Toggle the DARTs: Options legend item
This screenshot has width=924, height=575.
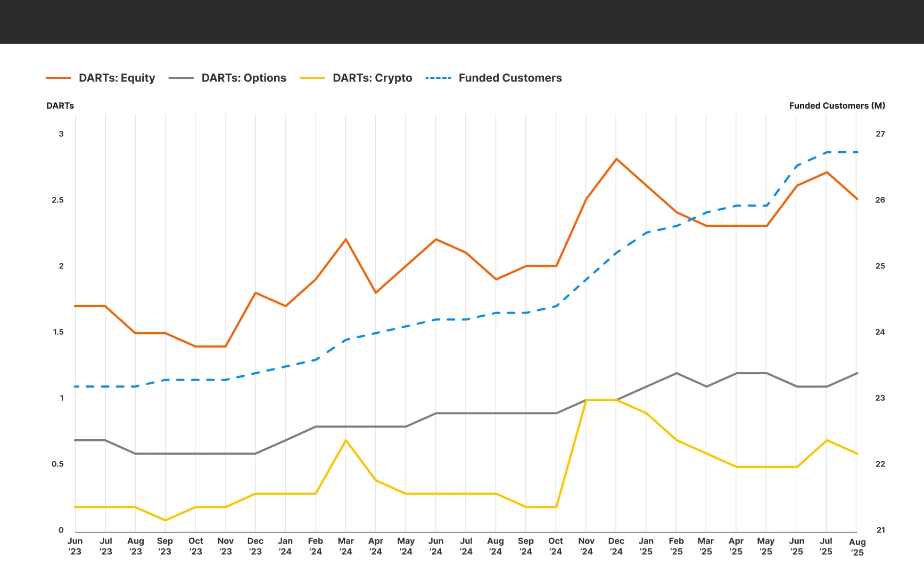pyautogui.click(x=243, y=78)
